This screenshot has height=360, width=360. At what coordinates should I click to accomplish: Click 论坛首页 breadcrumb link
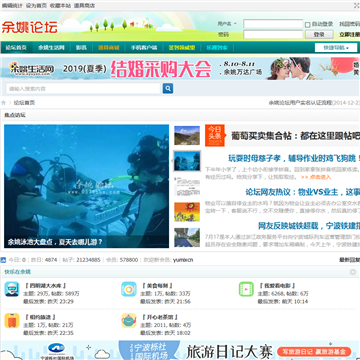(24, 103)
